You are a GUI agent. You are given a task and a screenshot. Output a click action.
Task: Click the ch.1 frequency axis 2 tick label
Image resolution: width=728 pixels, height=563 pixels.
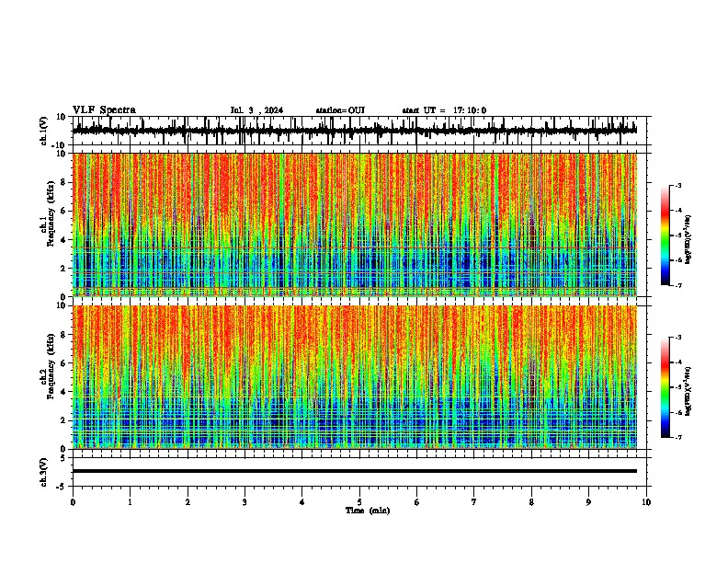(63, 268)
